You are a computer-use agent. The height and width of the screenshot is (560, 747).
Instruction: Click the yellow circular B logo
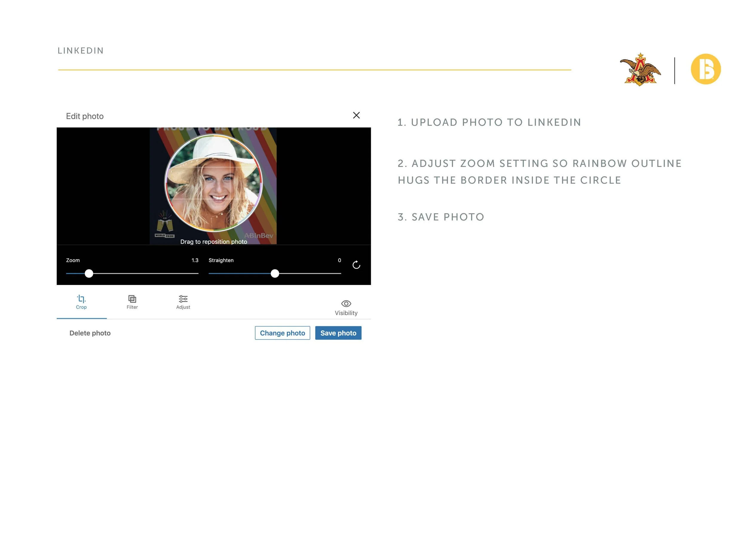[705, 69]
